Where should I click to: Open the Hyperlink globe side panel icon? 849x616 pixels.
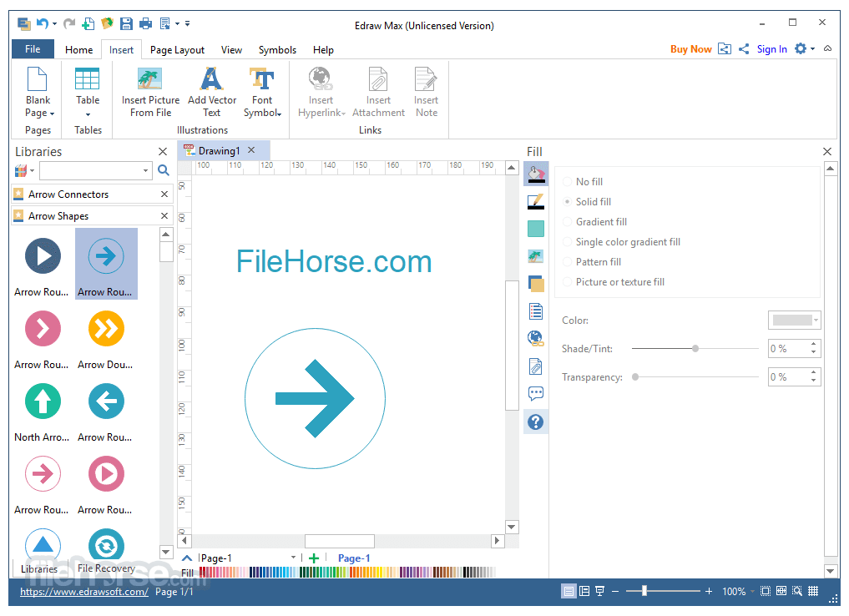(x=535, y=339)
